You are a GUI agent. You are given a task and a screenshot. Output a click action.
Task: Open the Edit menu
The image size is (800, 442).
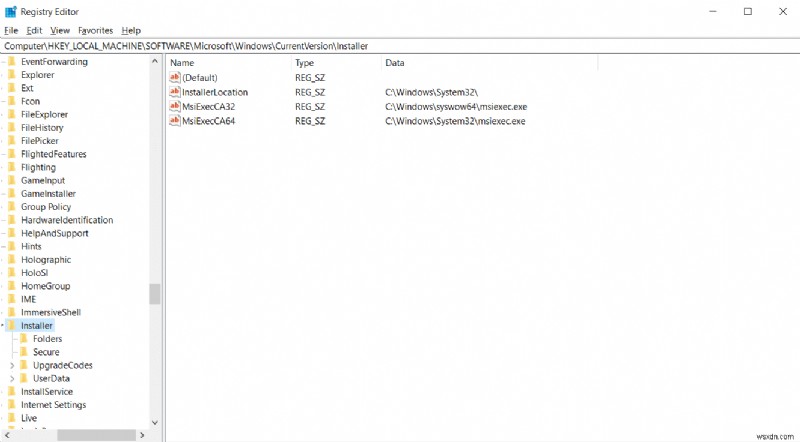(34, 31)
